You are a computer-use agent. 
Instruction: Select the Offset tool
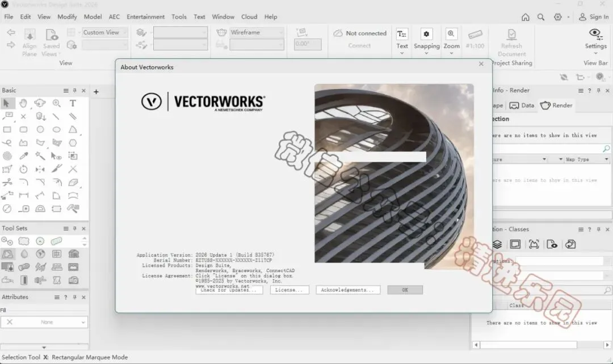pyautogui.click(x=57, y=183)
